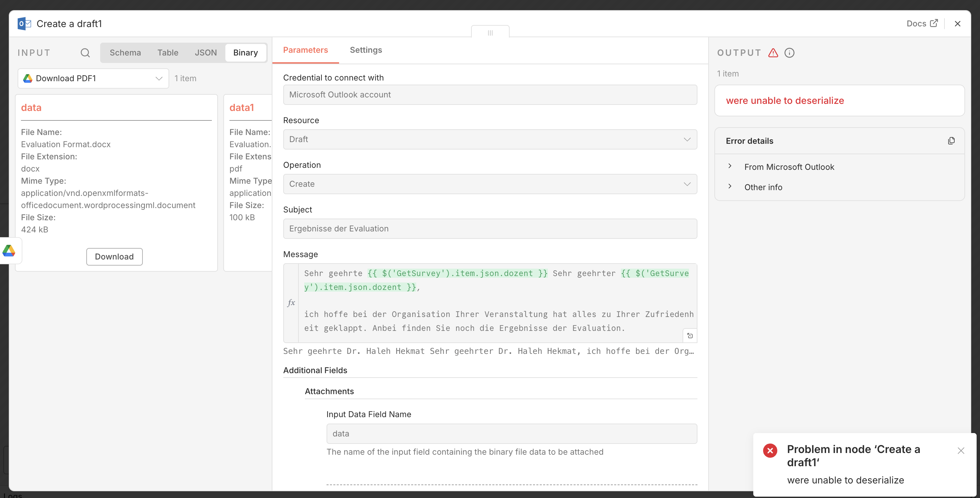
Task: Switch input view to Schema
Action: point(125,52)
